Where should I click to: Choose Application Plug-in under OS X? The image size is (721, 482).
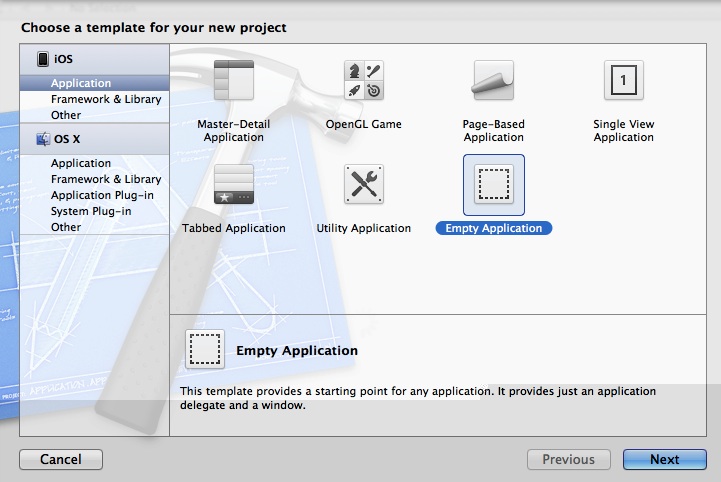pos(101,195)
